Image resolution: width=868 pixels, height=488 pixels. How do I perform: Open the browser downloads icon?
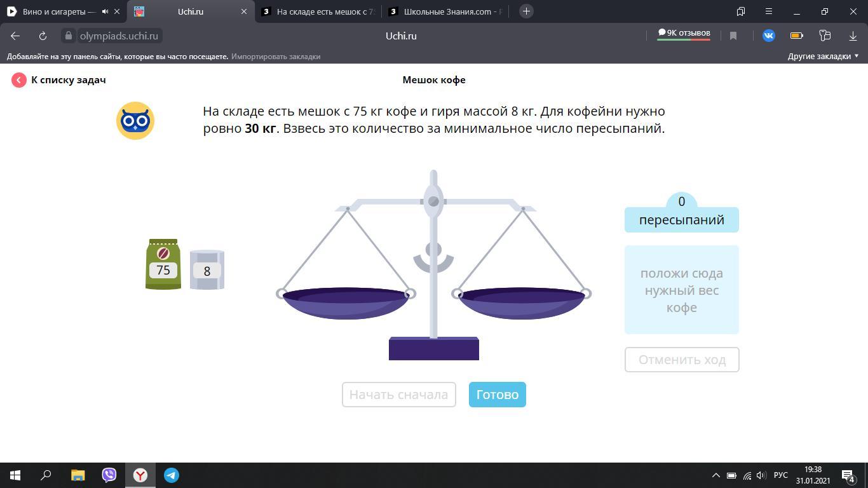click(853, 36)
